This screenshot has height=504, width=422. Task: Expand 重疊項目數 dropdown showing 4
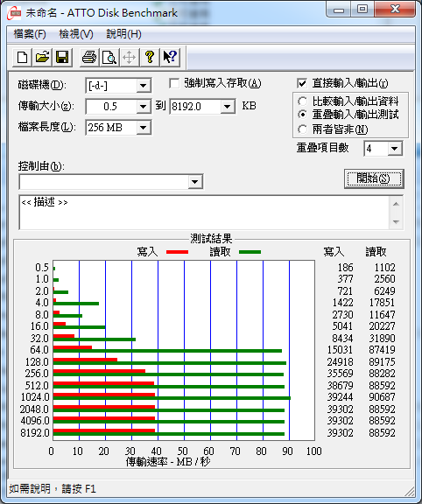coord(394,149)
